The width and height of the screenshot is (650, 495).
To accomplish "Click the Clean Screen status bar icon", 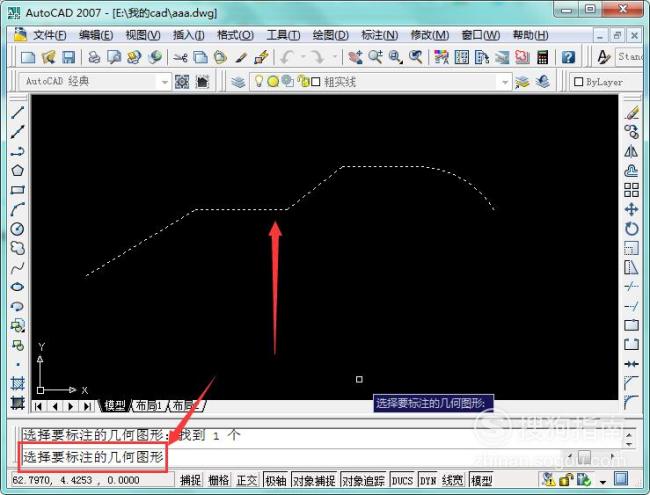I will (x=621, y=479).
